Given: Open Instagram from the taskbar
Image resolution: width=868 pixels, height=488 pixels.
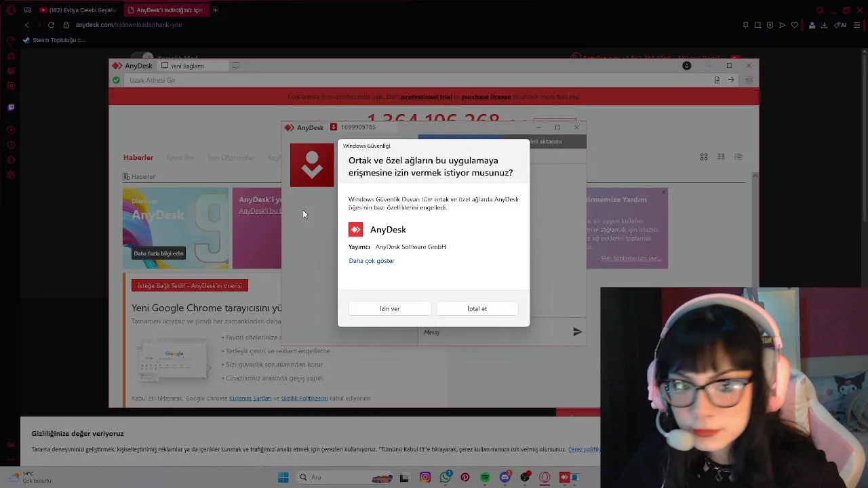Looking at the screenshot, I should pyautogui.click(x=425, y=477).
